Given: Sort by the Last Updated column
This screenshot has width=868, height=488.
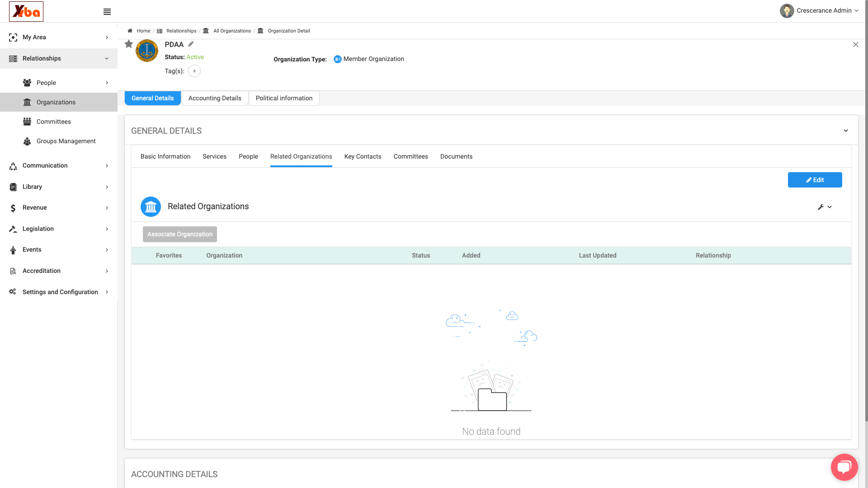Looking at the screenshot, I should tap(597, 255).
